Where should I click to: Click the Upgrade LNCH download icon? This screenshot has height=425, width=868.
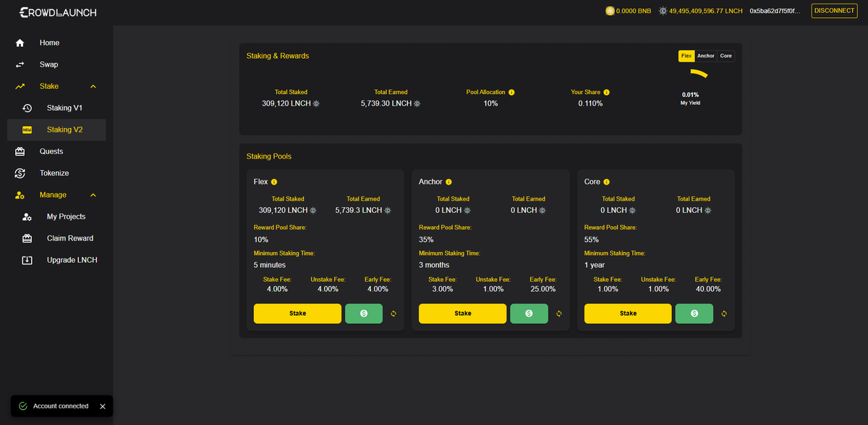[x=27, y=260]
